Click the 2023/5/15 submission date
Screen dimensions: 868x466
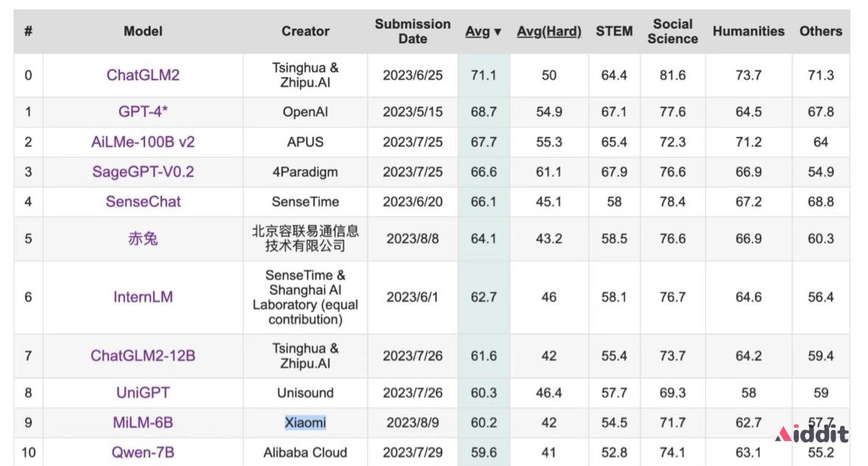coord(412,112)
